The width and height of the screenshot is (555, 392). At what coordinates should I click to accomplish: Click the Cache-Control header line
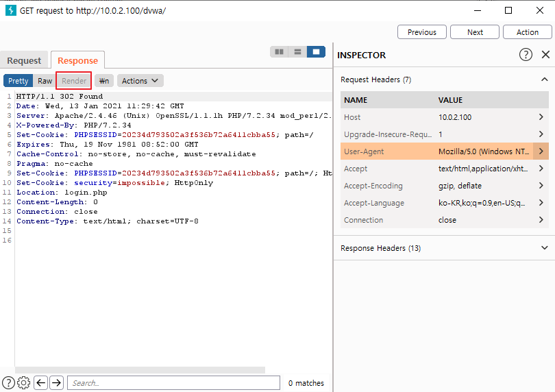pyautogui.click(x=136, y=154)
